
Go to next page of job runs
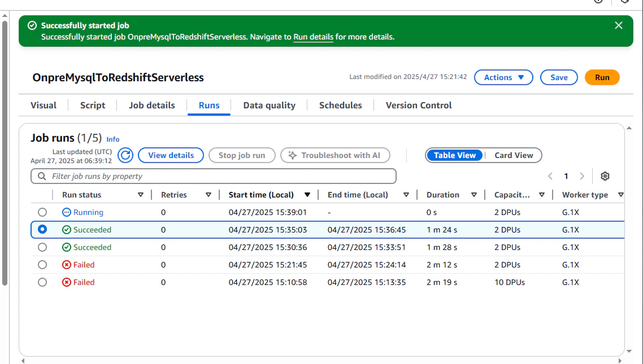(x=582, y=176)
